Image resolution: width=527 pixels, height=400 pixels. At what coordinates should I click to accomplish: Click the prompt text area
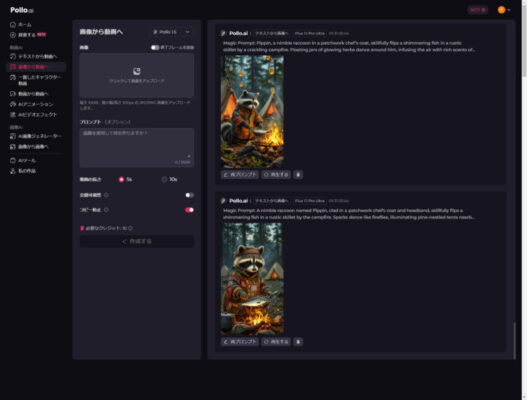point(136,147)
